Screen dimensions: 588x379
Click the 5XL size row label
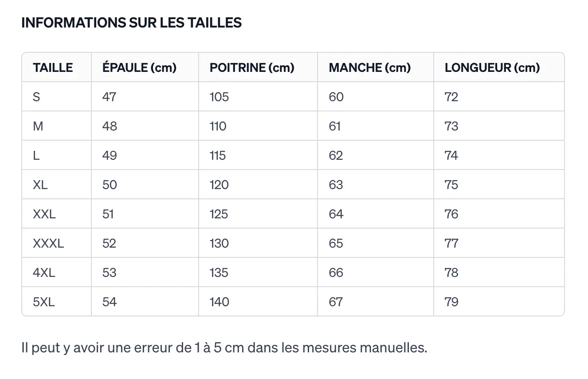click(x=44, y=302)
